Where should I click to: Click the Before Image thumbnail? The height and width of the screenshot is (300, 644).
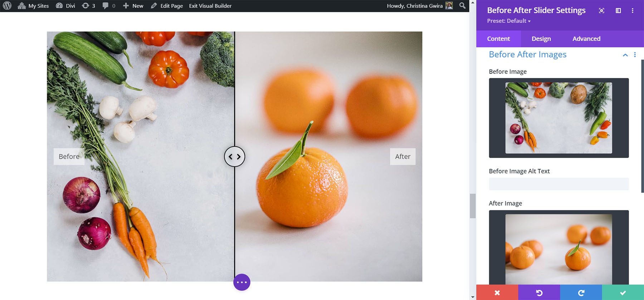coord(558,118)
